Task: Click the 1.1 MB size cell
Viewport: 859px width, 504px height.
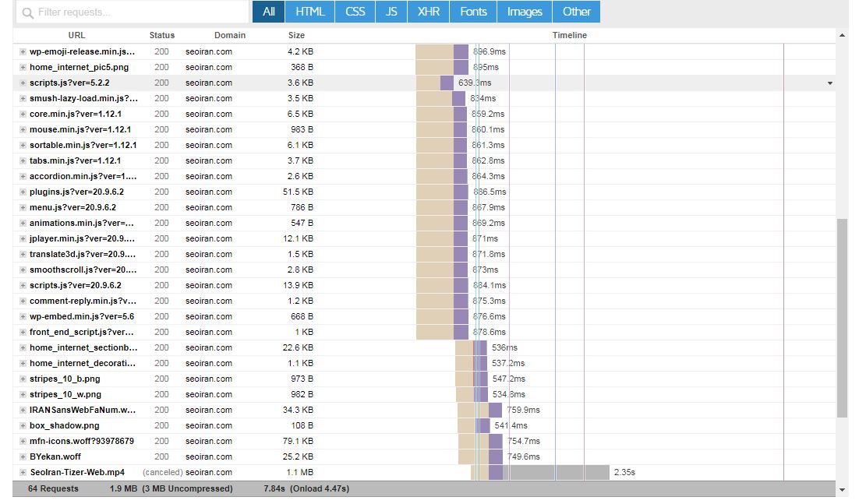Action: pyautogui.click(x=300, y=472)
